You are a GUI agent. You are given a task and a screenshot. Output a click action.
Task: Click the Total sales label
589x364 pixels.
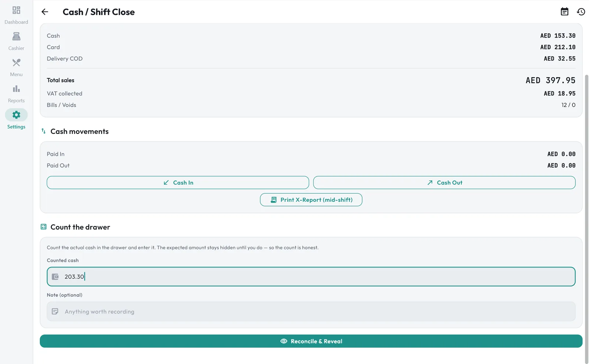[x=60, y=80]
